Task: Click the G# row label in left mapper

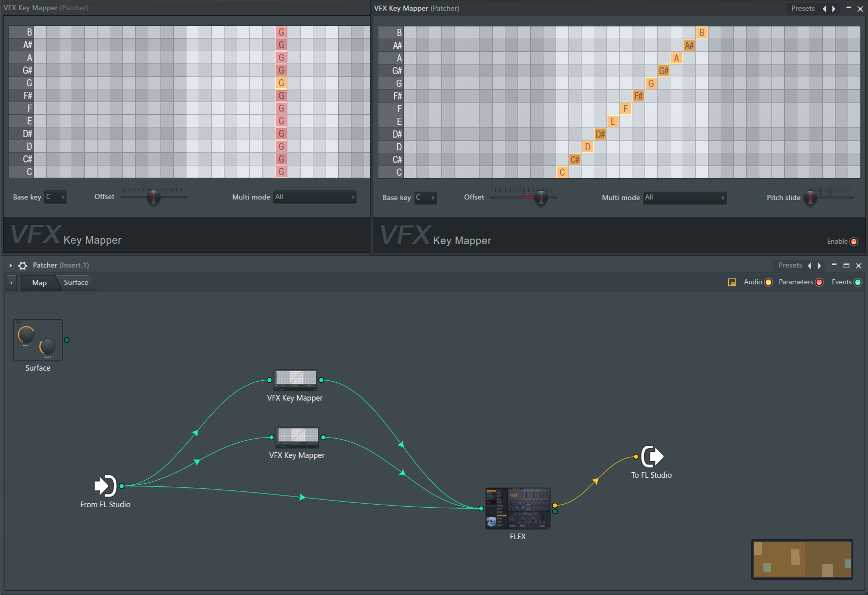Action: 21,70
